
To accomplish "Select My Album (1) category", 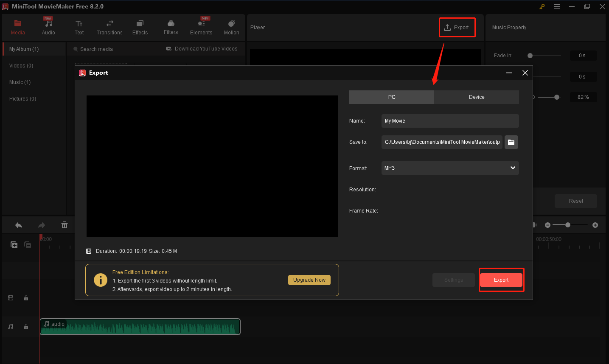I will (x=34, y=49).
